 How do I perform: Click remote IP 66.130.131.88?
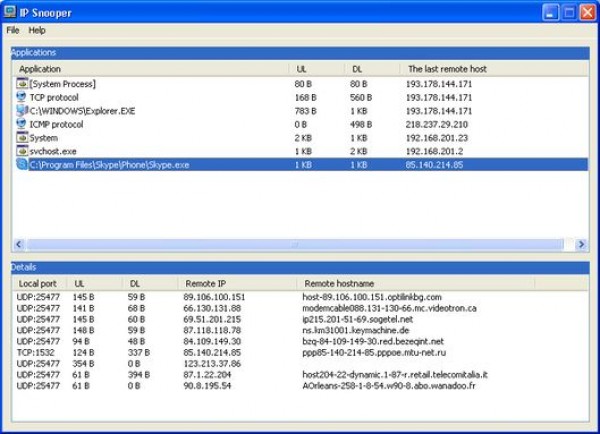pyautogui.click(x=212, y=308)
